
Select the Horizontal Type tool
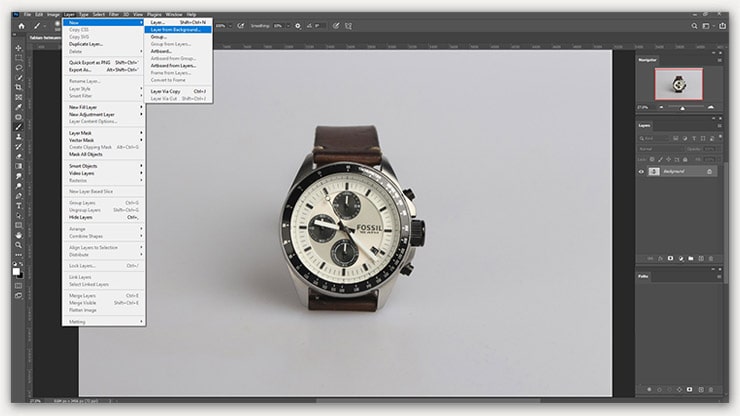pyautogui.click(x=19, y=206)
